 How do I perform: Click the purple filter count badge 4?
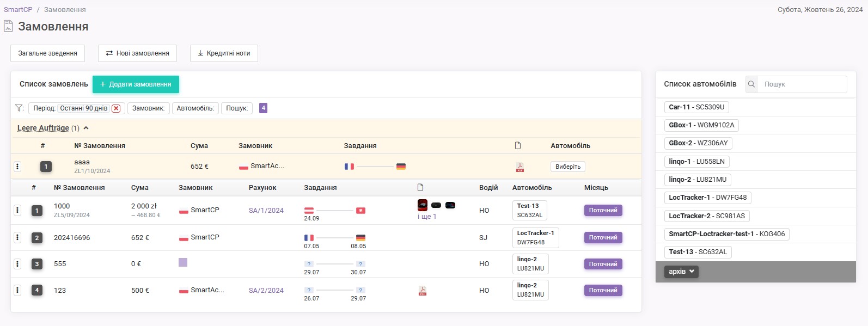coord(263,108)
